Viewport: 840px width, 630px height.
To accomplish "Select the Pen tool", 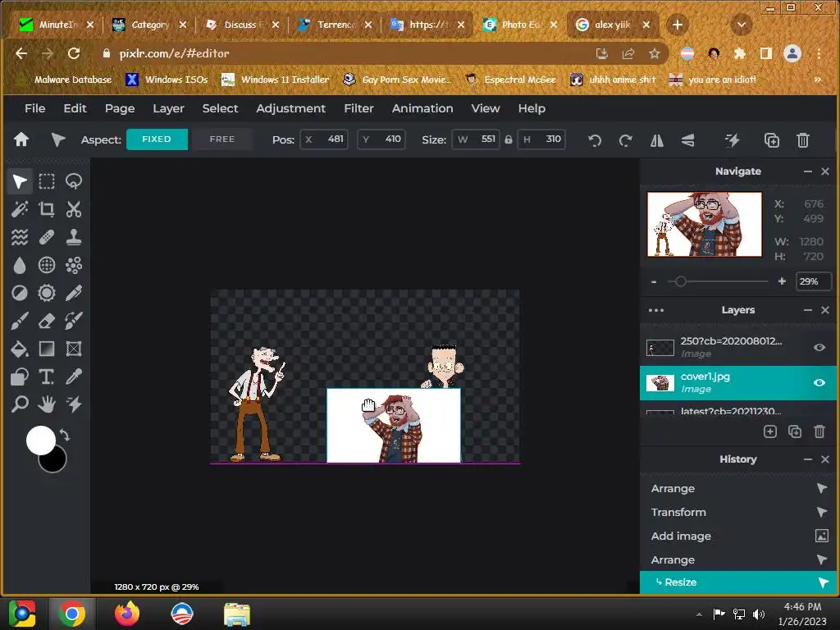I will coord(74,293).
